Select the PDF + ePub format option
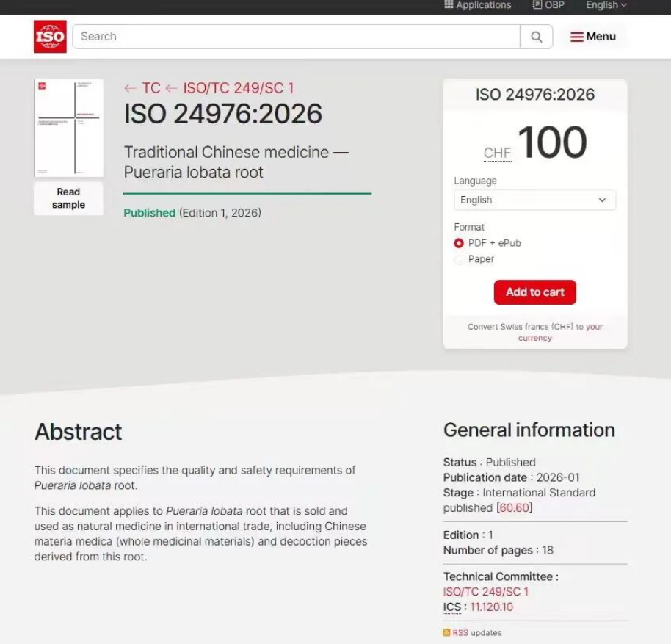This screenshot has width=671, height=644. click(459, 243)
